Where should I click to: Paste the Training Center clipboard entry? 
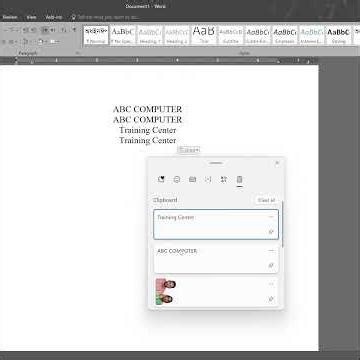216,224
